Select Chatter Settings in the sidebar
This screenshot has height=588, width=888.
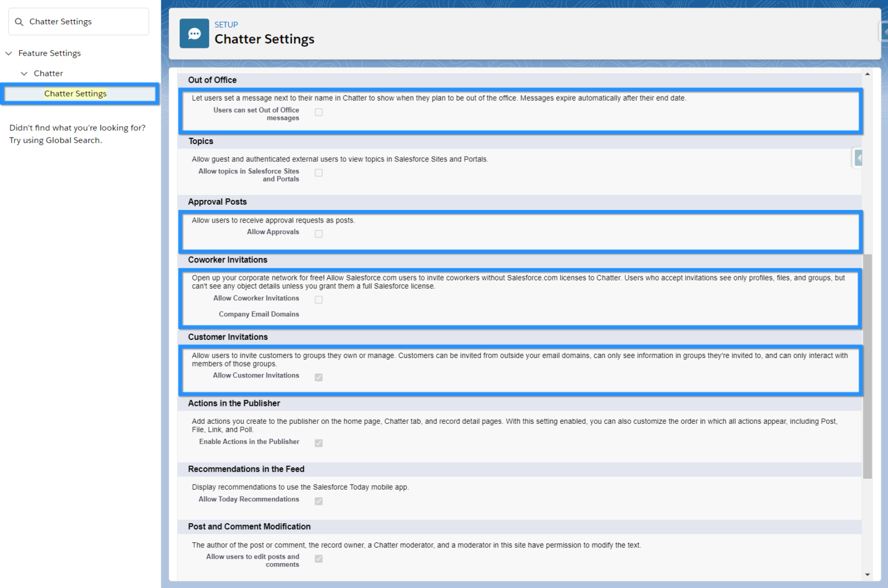[75, 93]
